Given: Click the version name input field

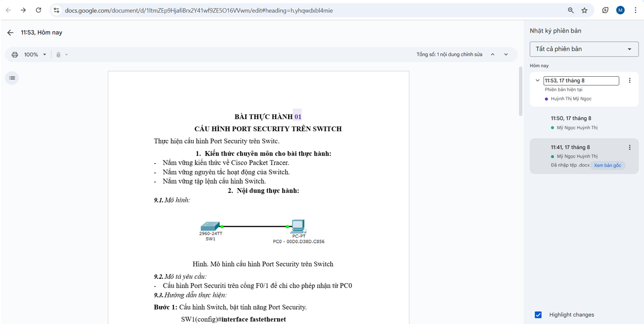Looking at the screenshot, I should (x=581, y=81).
